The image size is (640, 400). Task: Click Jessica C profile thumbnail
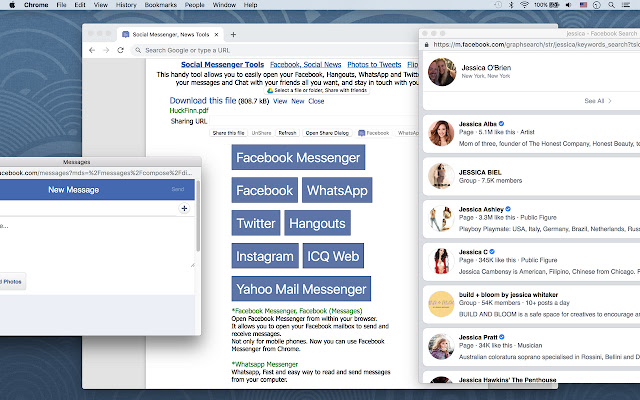tap(441, 261)
